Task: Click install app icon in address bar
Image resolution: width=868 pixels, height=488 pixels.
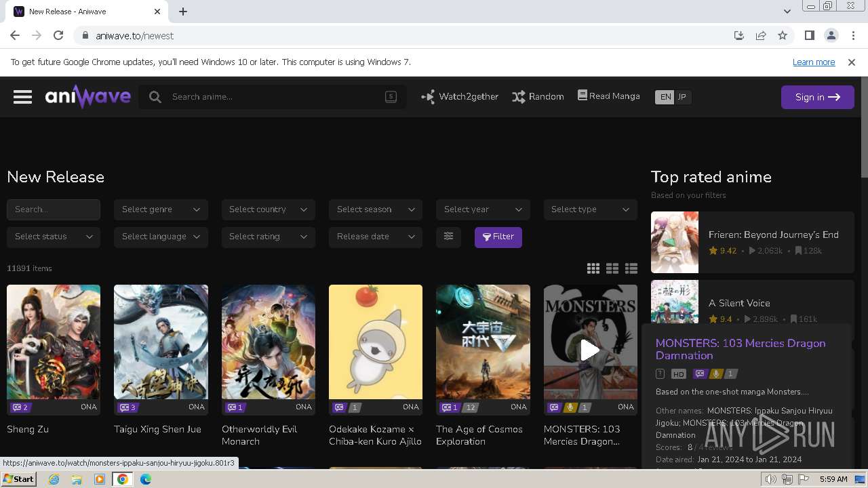Action: pyautogui.click(x=739, y=35)
